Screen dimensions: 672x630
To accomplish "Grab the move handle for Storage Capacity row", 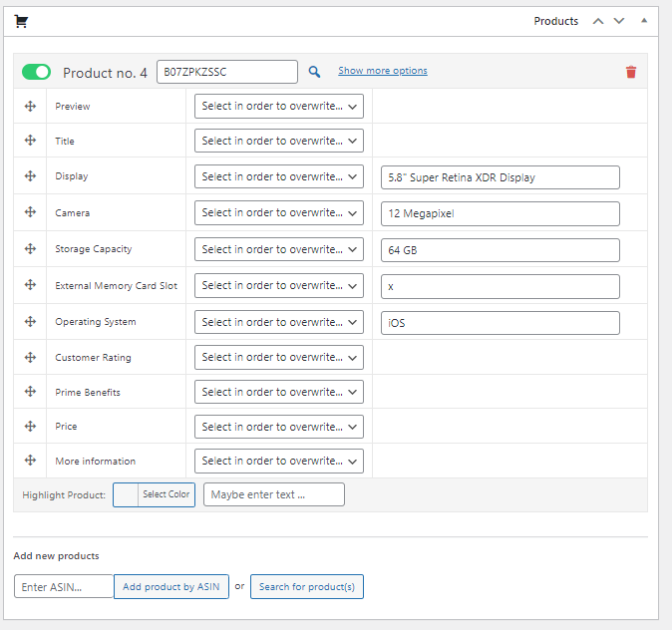I will click(x=30, y=248).
